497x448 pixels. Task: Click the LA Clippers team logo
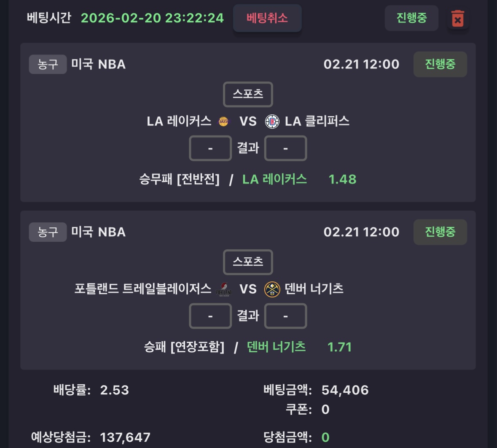[272, 121]
